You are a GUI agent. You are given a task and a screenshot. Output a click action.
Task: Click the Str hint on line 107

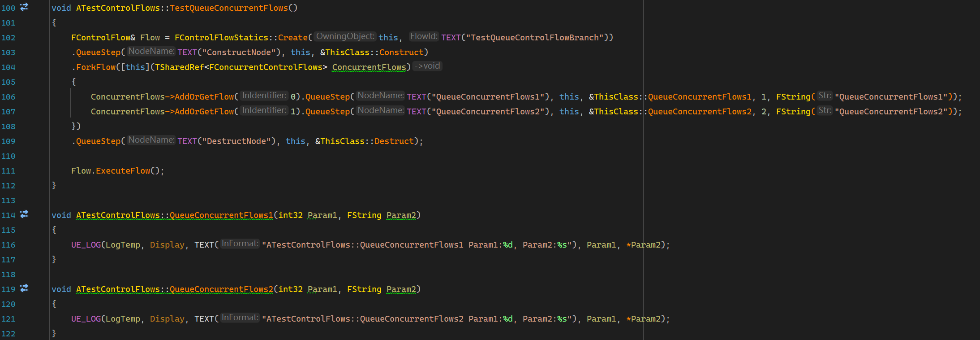click(824, 111)
